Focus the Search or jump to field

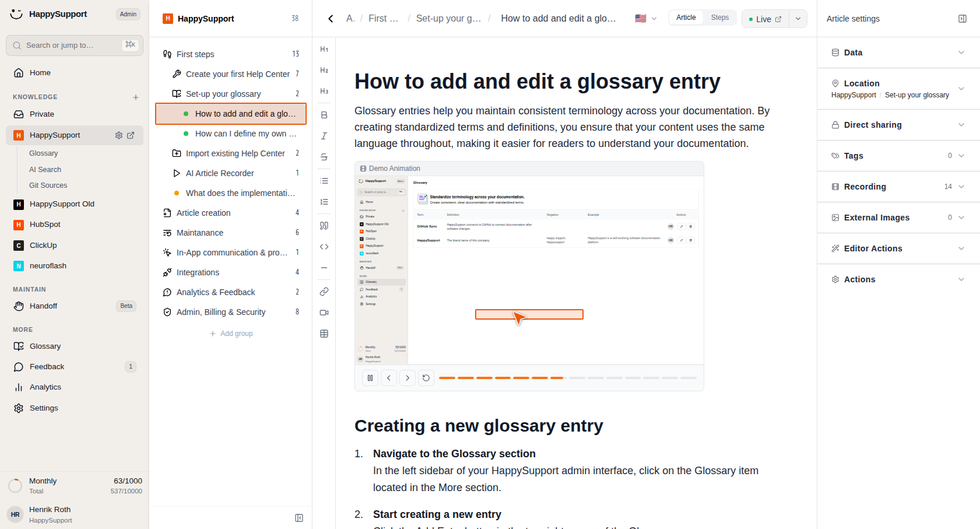click(75, 45)
